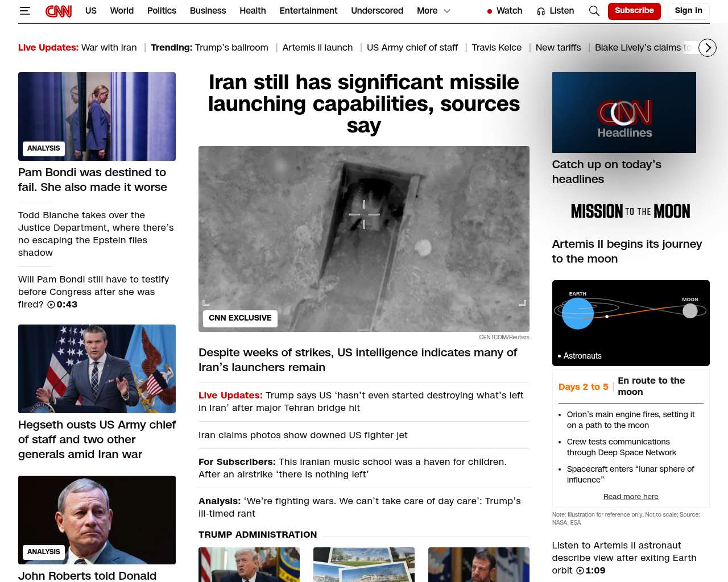The height and width of the screenshot is (582, 728).
Task: Play the Pam Bondi testify video clip
Action: click(x=51, y=305)
